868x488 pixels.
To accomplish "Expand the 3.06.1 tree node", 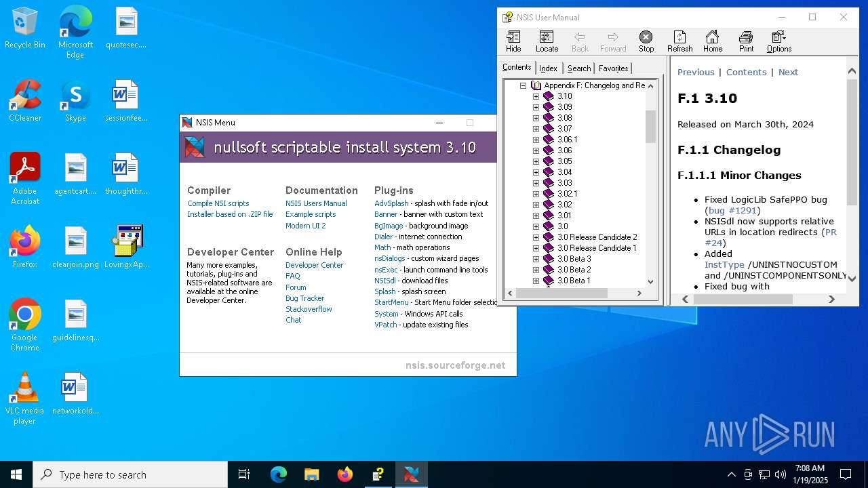I will [536, 140].
